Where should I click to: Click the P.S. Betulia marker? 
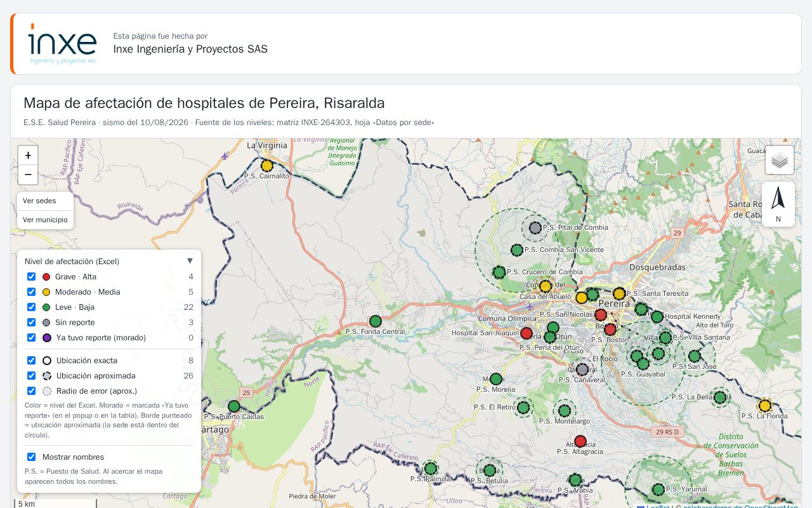tap(490, 471)
